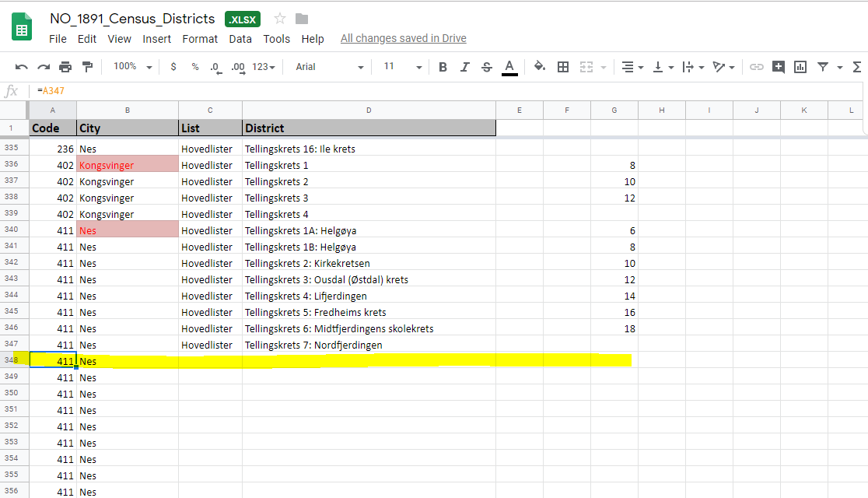
Task: Activate the Paint format tool
Action: 87,67
